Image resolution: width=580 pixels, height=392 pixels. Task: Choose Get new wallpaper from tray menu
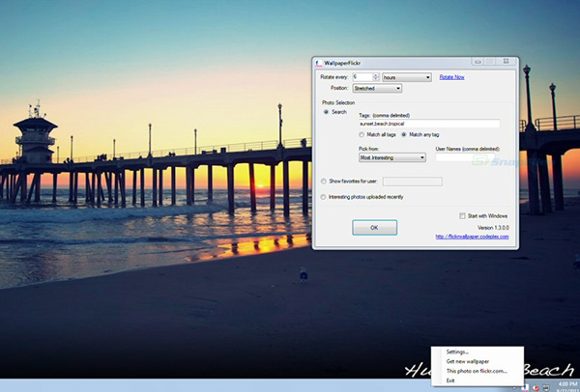click(x=470, y=361)
